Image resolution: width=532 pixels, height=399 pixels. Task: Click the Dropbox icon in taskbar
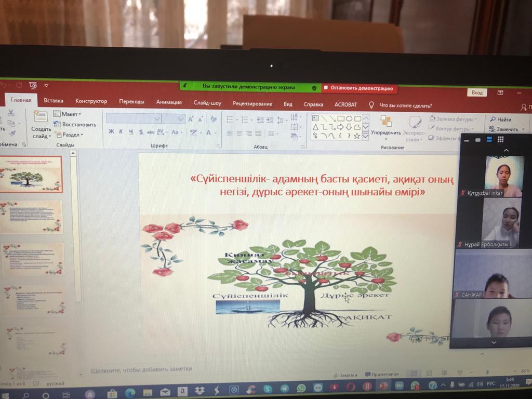pyautogui.click(x=199, y=390)
